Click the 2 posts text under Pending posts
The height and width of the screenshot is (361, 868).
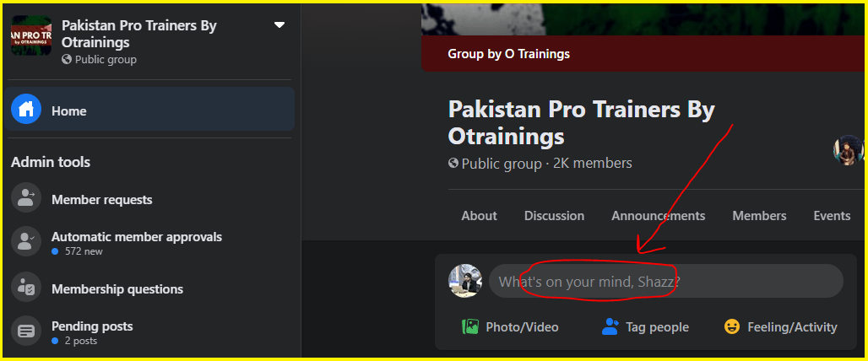coord(81,341)
